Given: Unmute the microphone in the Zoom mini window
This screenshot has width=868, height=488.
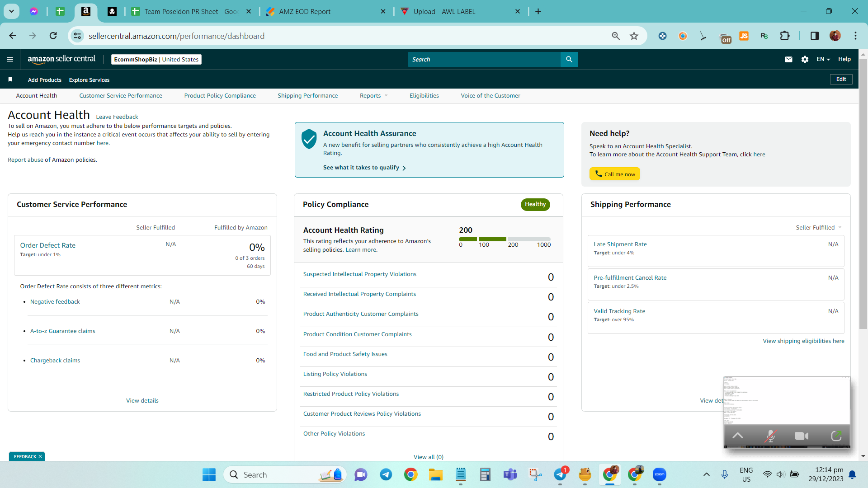Looking at the screenshot, I should [x=770, y=436].
